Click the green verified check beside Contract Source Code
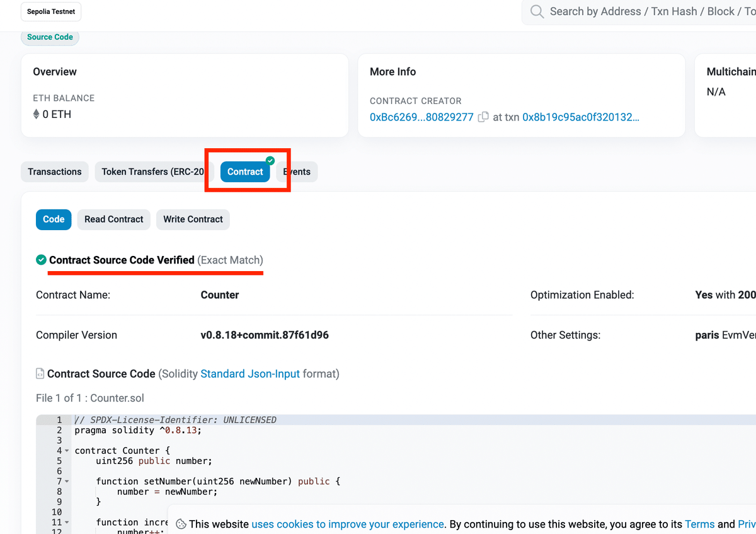756x534 pixels. (x=41, y=260)
